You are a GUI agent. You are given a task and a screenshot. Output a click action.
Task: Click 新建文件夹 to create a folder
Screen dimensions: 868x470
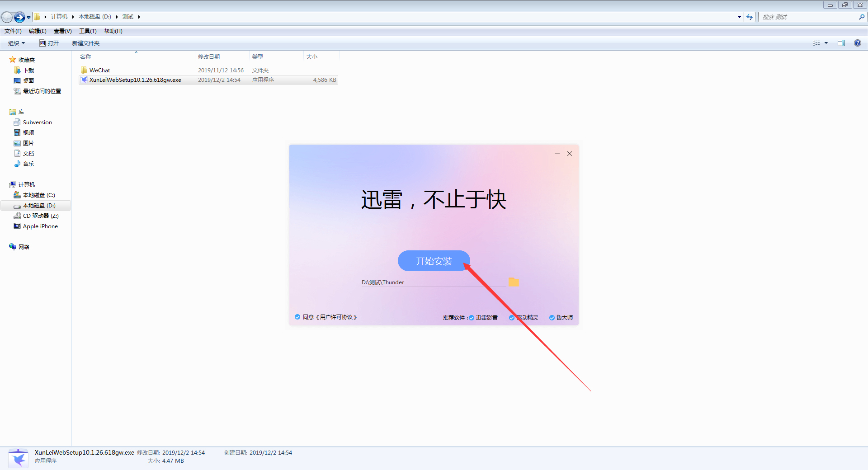pos(85,43)
